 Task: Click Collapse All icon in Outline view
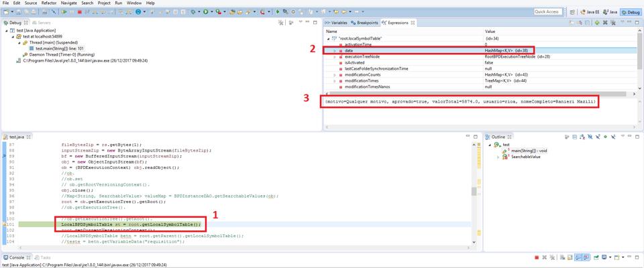575,137
